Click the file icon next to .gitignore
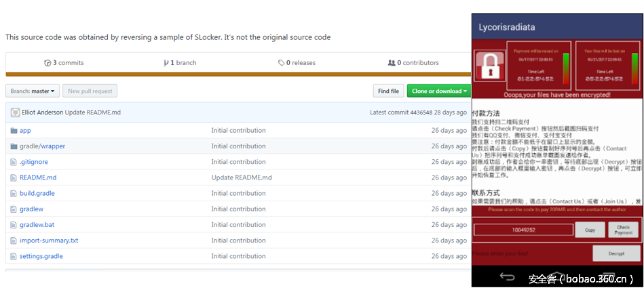Viewport: 644px width, 292px height. (14, 162)
